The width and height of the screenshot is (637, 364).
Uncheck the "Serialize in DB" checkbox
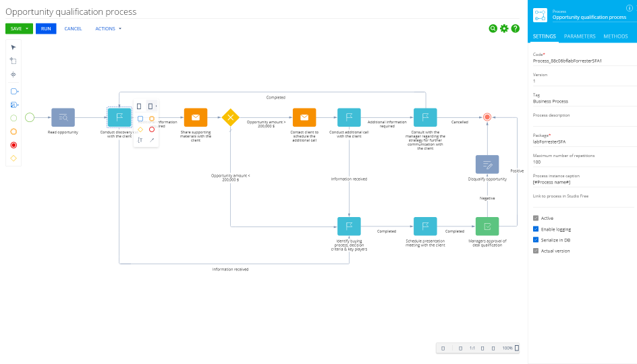[x=536, y=240]
